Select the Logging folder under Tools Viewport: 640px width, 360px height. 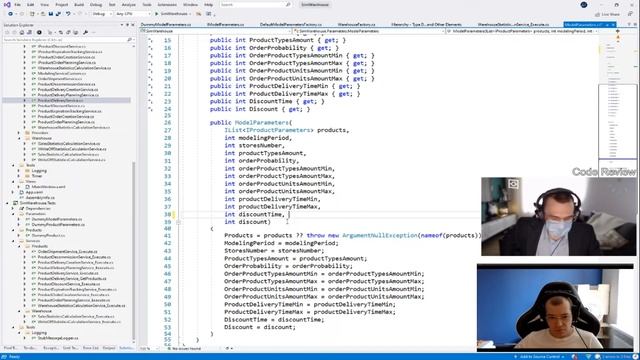39,171
